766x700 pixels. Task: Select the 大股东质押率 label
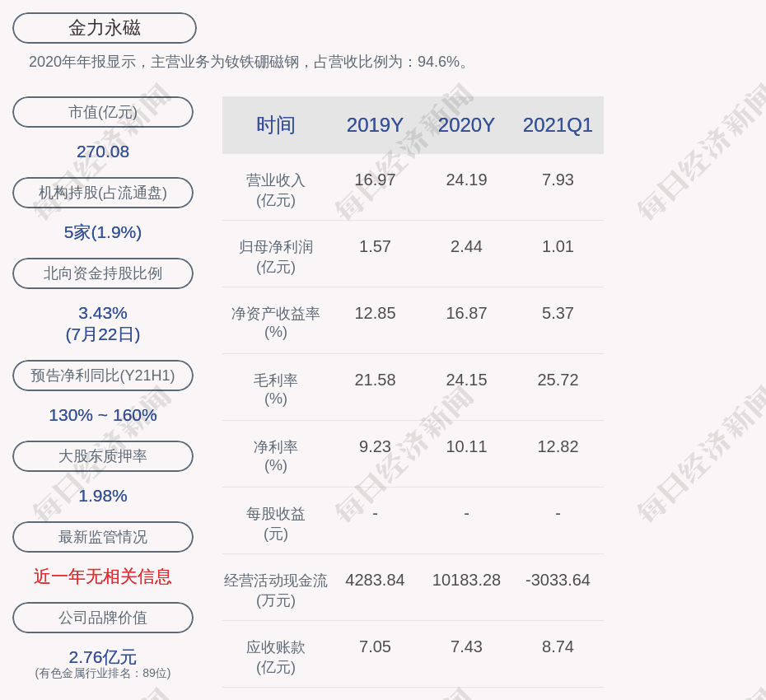click(x=103, y=456)
